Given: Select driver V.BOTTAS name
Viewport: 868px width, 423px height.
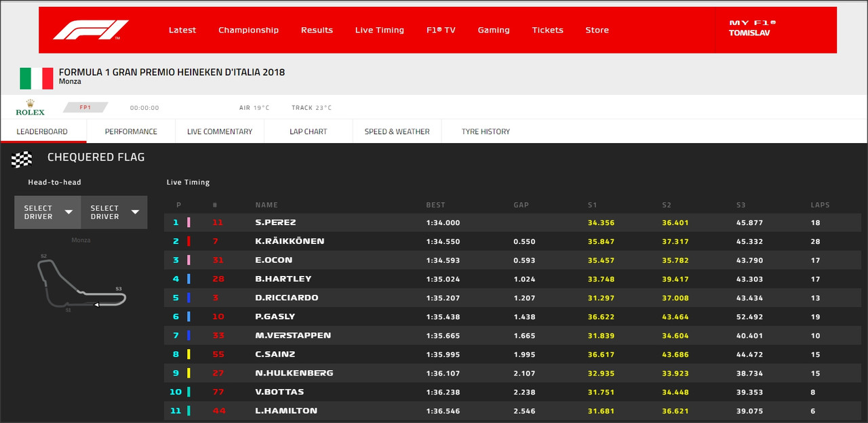Looking at the screenshot, I should coord(279,392).
